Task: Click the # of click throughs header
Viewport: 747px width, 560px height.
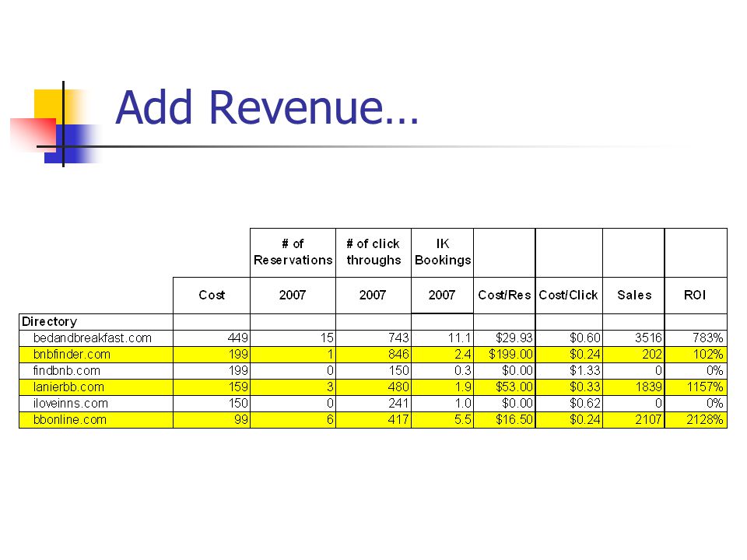Action: 373,252
